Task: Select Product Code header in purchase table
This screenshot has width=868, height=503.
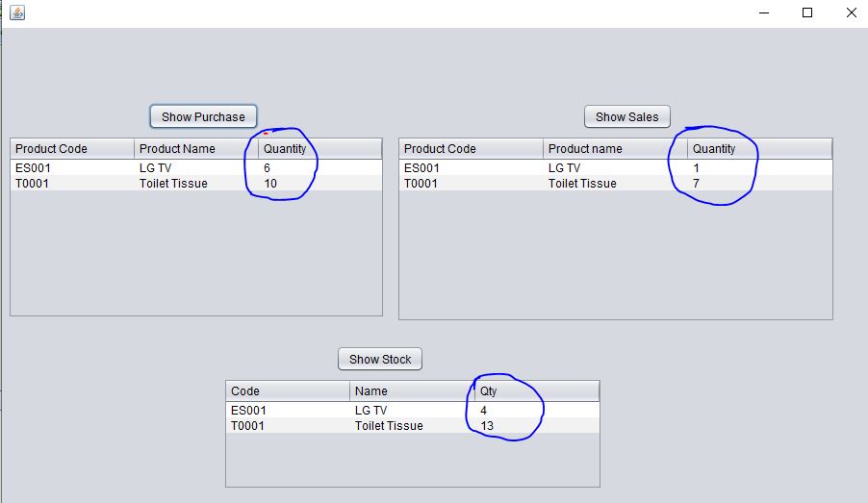Action: point(72,149)
